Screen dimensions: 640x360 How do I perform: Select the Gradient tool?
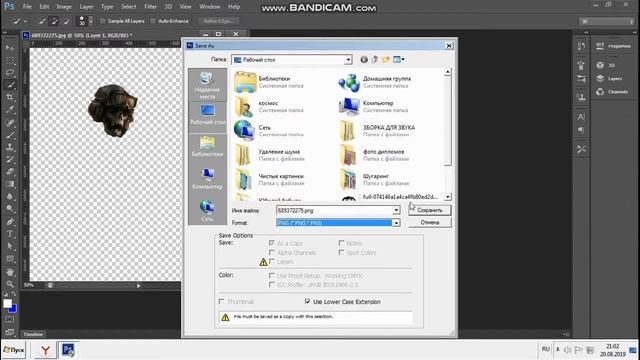(x=10, y=184)
